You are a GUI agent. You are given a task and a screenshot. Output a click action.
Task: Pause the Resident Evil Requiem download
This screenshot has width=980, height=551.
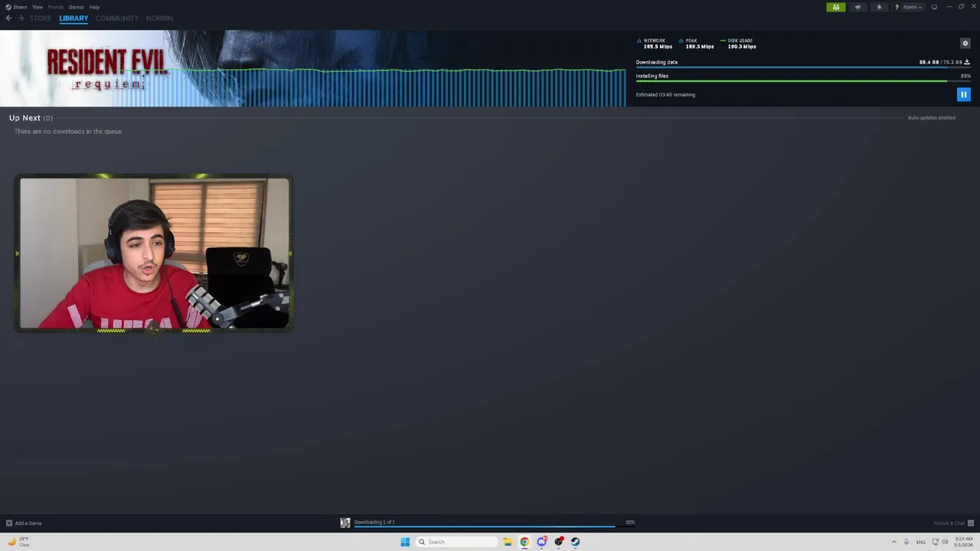[963, 94]
